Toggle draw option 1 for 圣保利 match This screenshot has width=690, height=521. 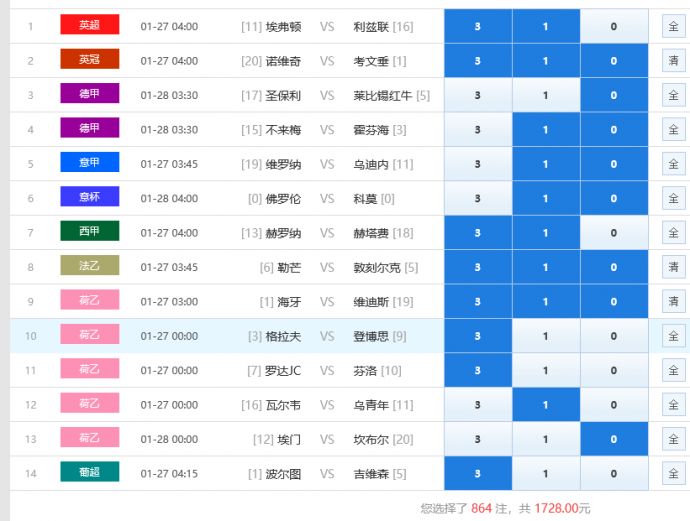(x=545, y=96)
